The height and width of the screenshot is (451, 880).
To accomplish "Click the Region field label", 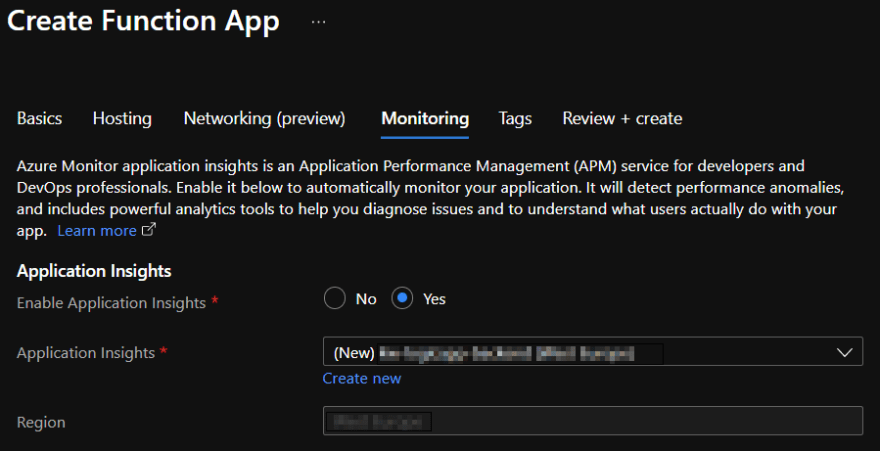I will tap(41, 422).
